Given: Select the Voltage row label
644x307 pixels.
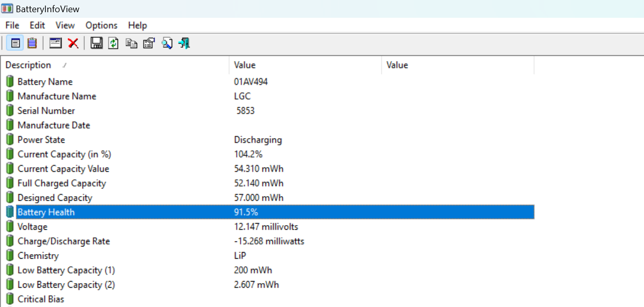Looking at the screenshot, I should tap(33, 227).
